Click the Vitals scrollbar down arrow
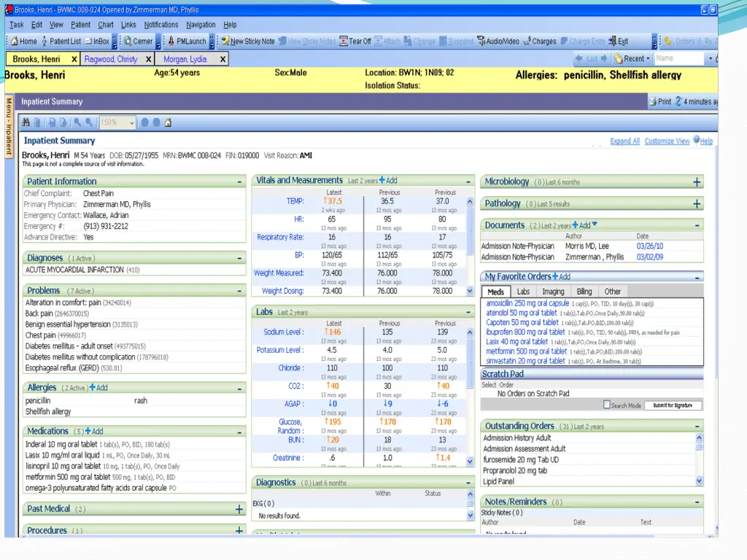This screenshot has height=560, width=747. [470, 290]
